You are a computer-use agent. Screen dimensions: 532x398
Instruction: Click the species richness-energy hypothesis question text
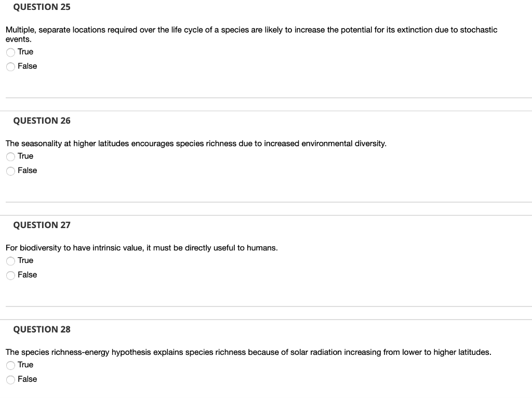(x=248, y=352)
